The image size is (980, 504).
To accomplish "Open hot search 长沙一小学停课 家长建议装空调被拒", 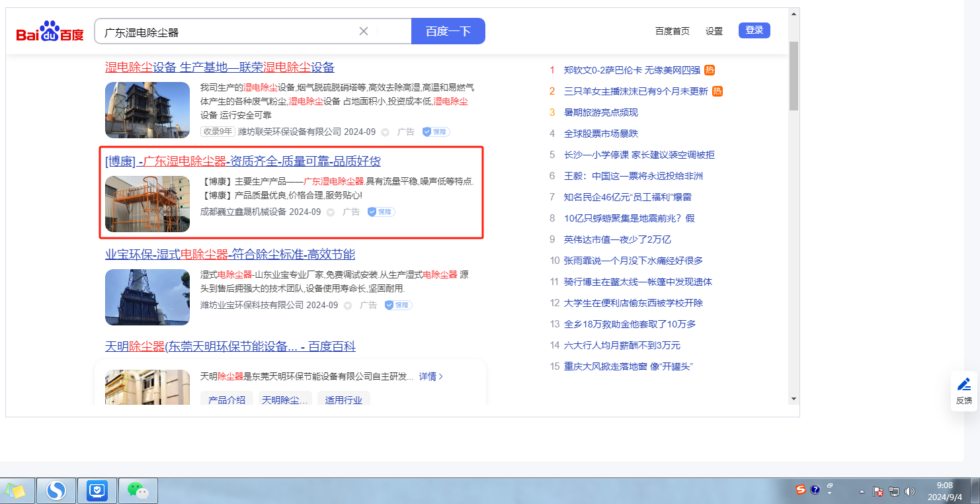I will tap(639, 155).
